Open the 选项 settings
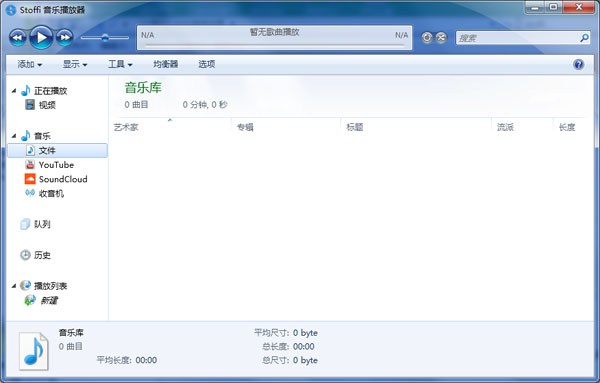Viewport: 600px width, 383px height. [207, 64]
